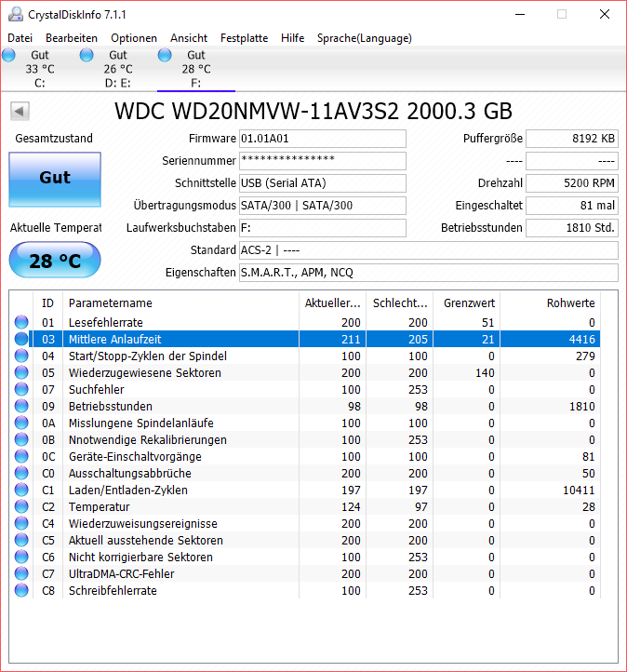Click the Aktueller... column header
This screenshot has height=672, width=627.
pyautogui.click(x=332, y=303)
